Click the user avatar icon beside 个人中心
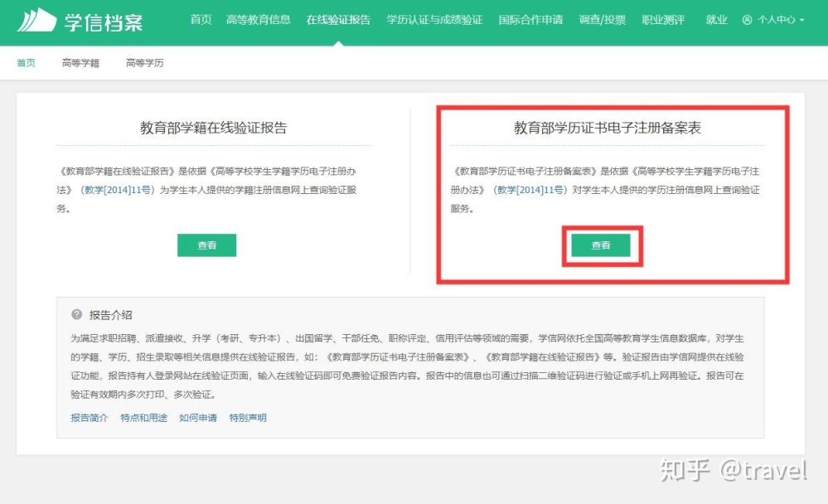828x504 pixels. click(747, 20)
